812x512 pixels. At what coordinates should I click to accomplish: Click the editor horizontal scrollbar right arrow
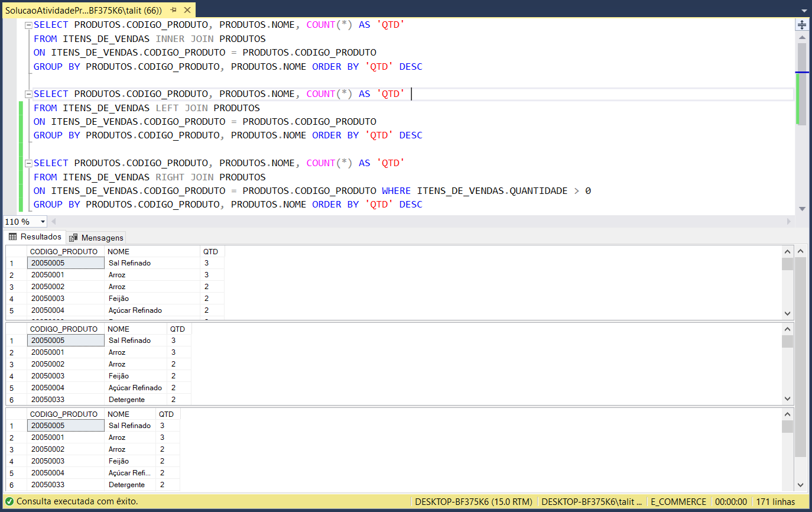pos(789,222)
